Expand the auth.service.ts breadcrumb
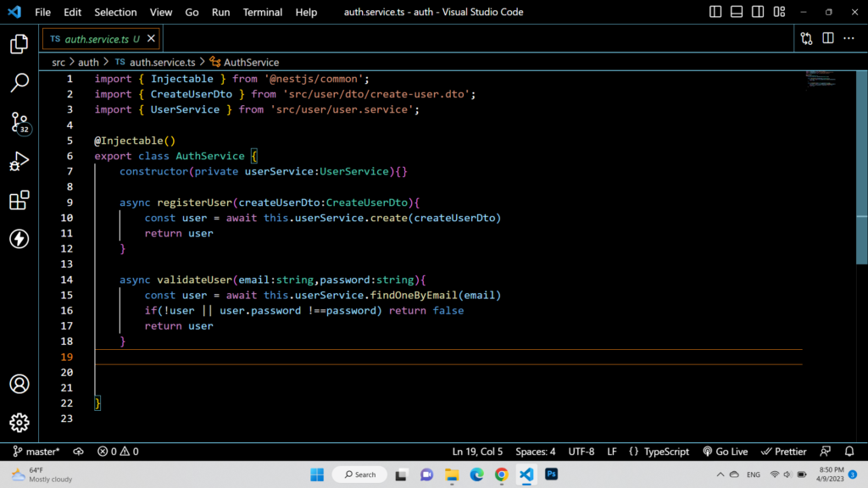The image size is (868, 488). point(156,63)
